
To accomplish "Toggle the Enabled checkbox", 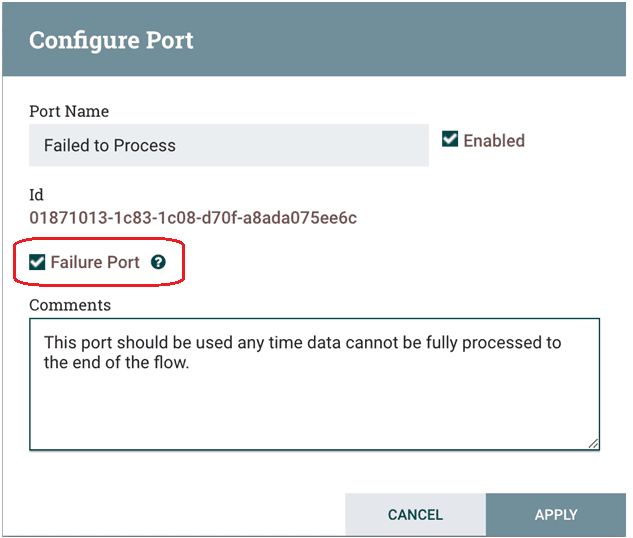I will (x=450, y=139).
